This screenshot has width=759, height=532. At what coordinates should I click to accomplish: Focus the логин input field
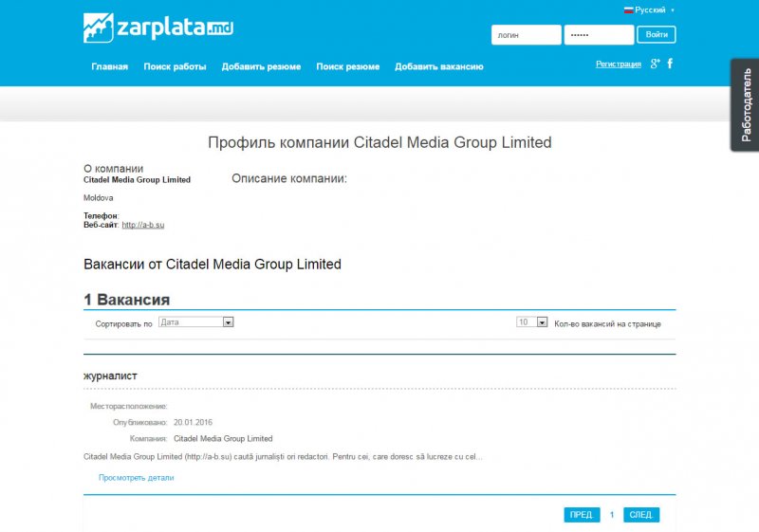(527, 35)
